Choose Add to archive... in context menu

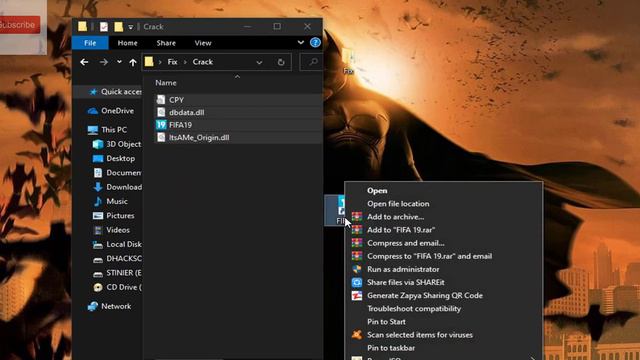[395, 217]
